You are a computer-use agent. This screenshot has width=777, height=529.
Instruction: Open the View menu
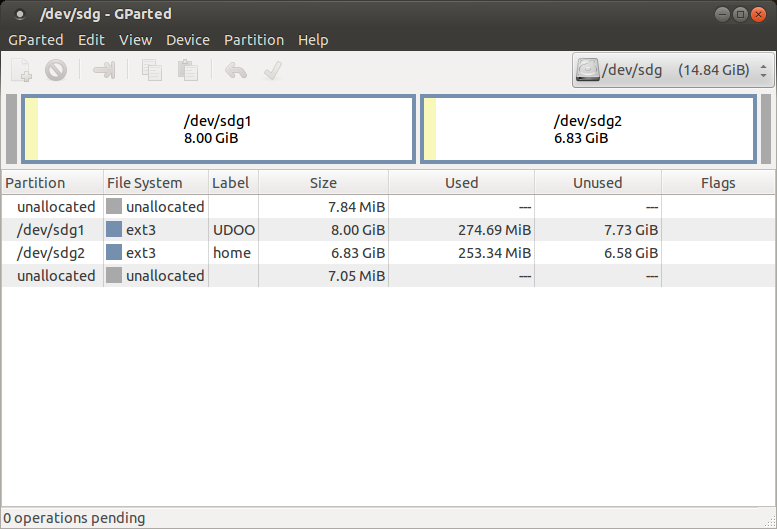point(135,40)
